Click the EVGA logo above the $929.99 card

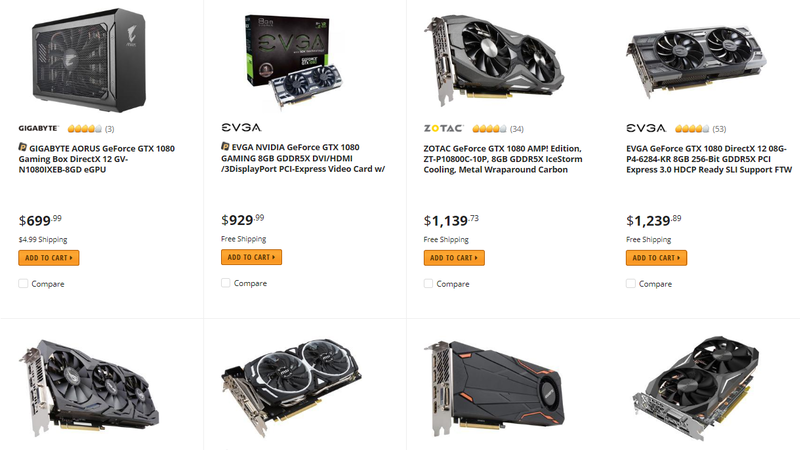241,128
